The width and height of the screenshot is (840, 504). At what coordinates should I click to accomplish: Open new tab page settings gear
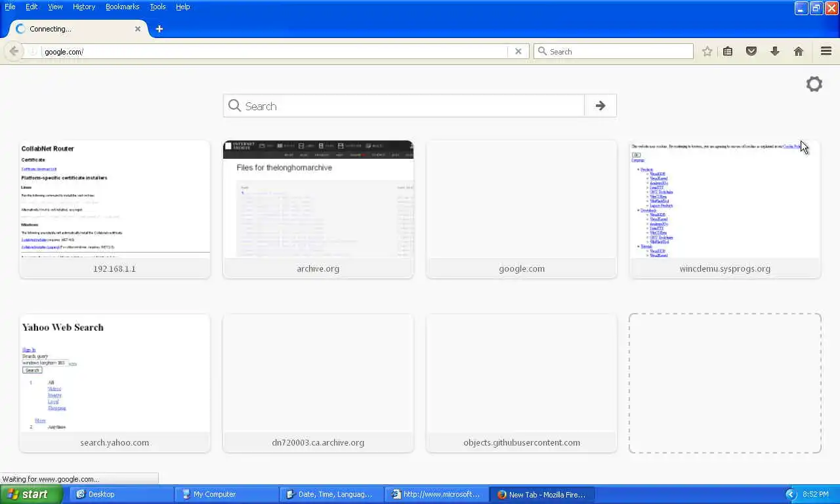(x=814, y=84)
